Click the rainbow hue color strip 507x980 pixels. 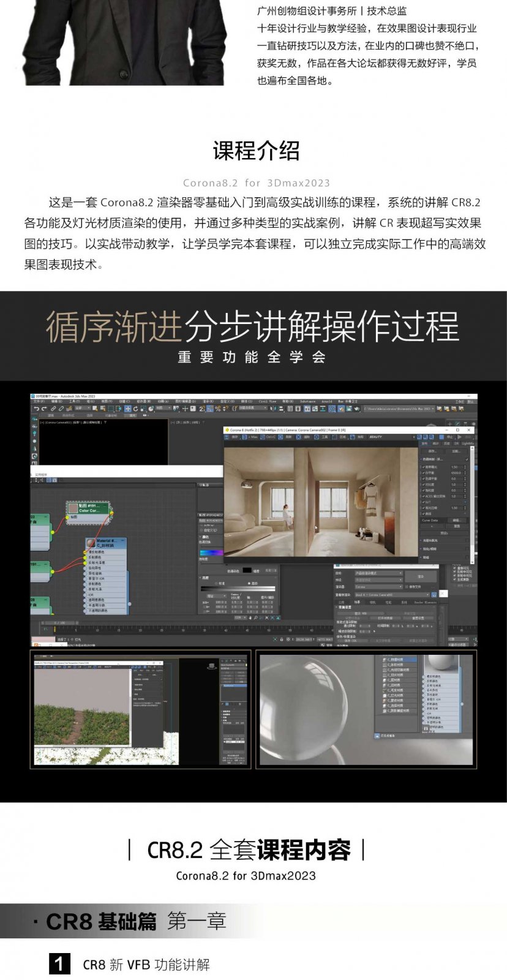click(211, 552)
